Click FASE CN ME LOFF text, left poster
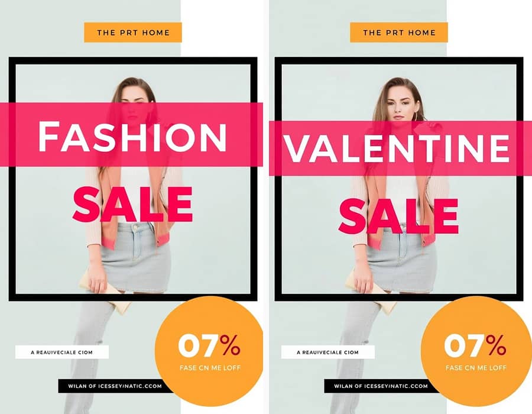532x414 pixels. point(210,368)
